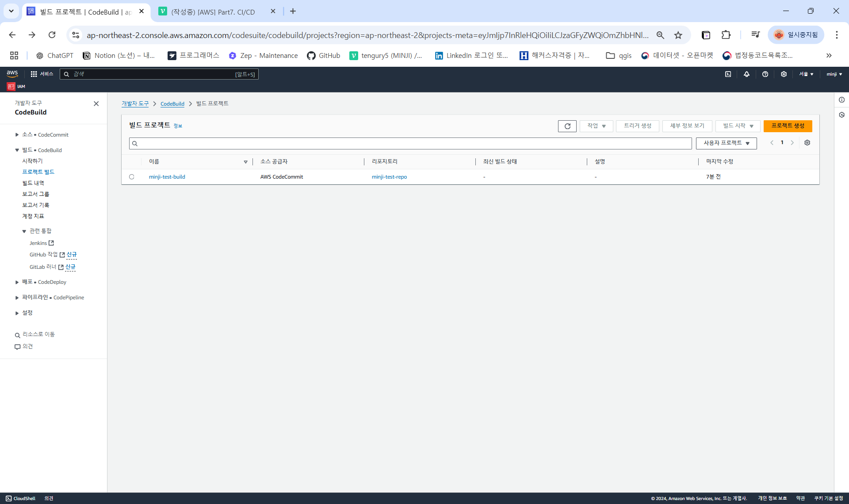This screenshot has width=849, height=504.
Task: Click the AWS services grid icon
Action: [x=34, y=74]
